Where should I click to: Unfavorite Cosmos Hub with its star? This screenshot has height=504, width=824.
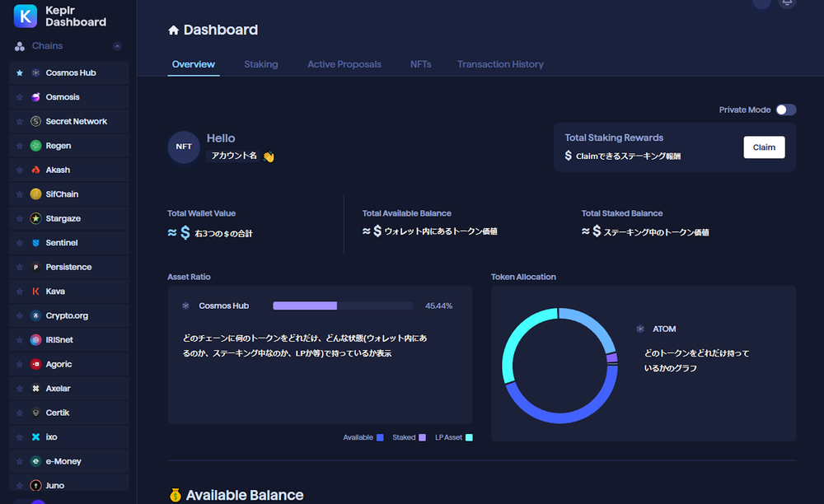coord(20,73)
